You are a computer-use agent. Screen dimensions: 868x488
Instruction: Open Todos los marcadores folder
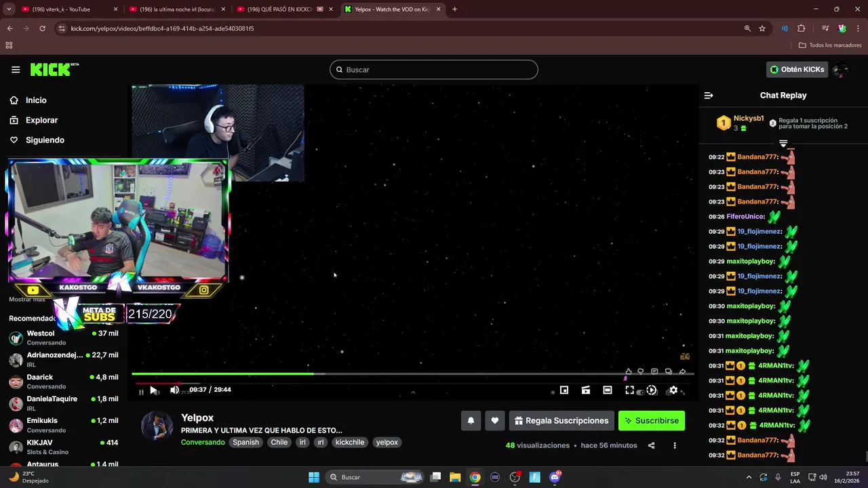tap(830, 45)
